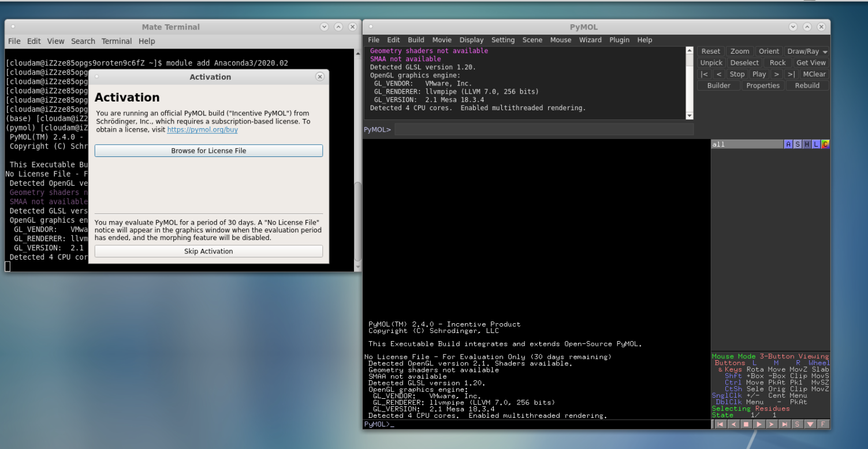Open PyMOL Edit menu

click(393, 40)
